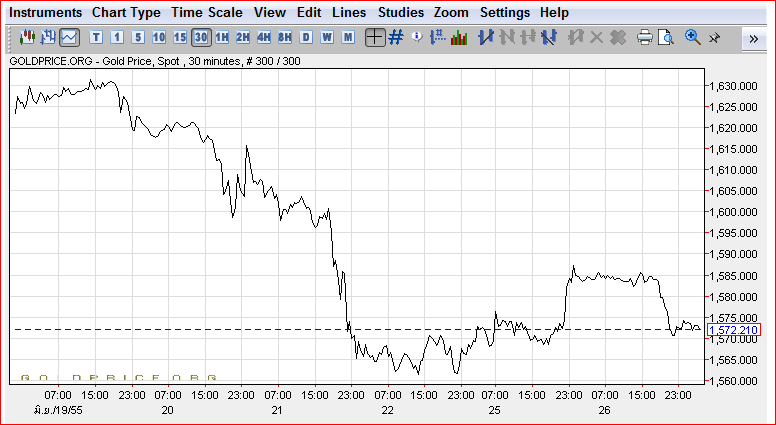Set time scale to 8 hours
The image size is (776, 425).
pyautogui.click(x=285, y=37)
